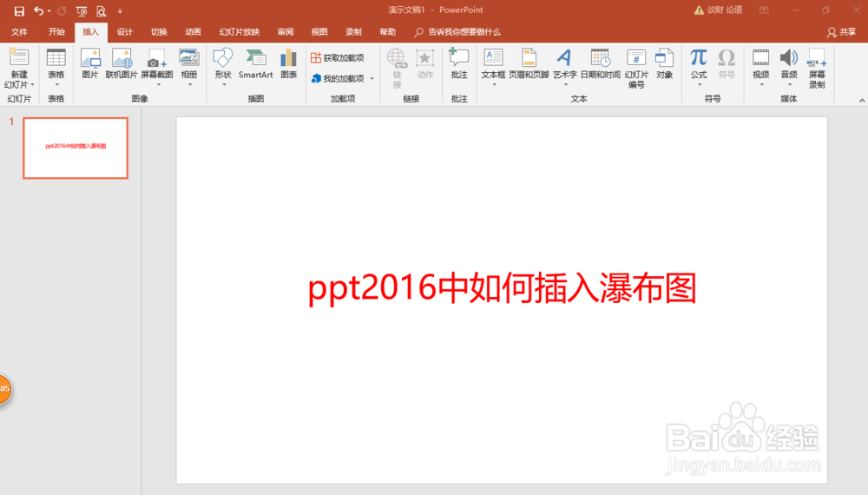Insert a symbol with 符号

coord(727,63)
